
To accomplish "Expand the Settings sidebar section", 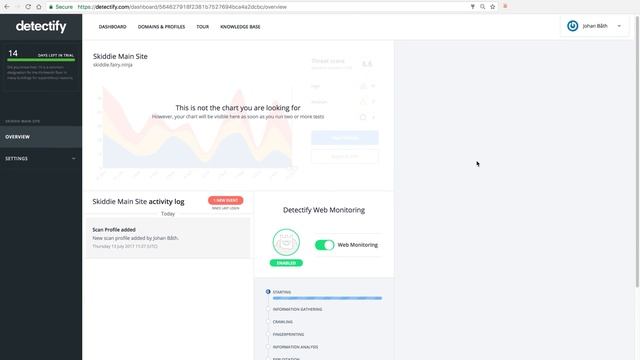I will click(41, 158).
